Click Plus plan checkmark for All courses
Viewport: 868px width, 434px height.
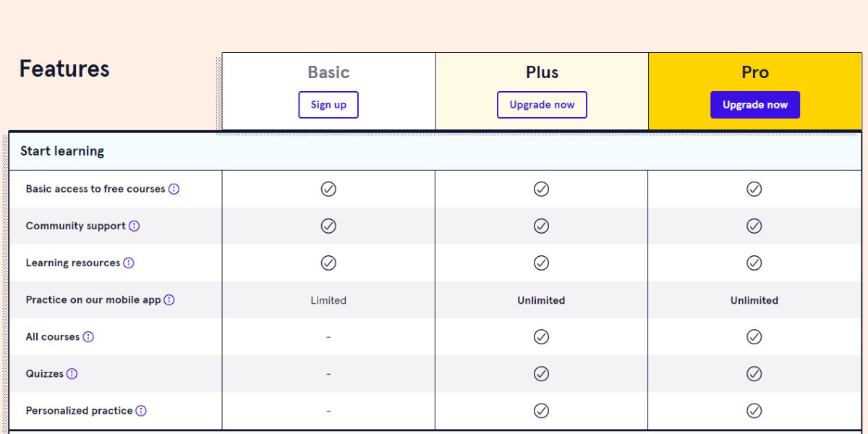coord(541,336)
